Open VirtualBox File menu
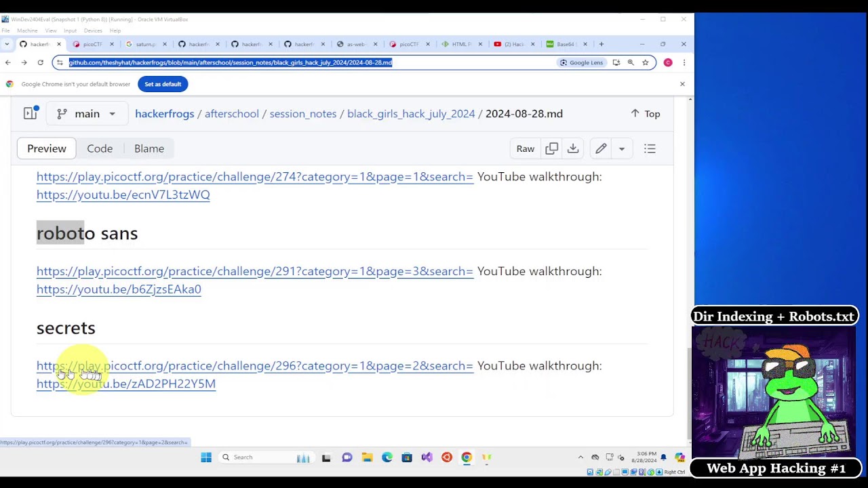The height and width of the screenshot is (488, 868). (5, 30)
